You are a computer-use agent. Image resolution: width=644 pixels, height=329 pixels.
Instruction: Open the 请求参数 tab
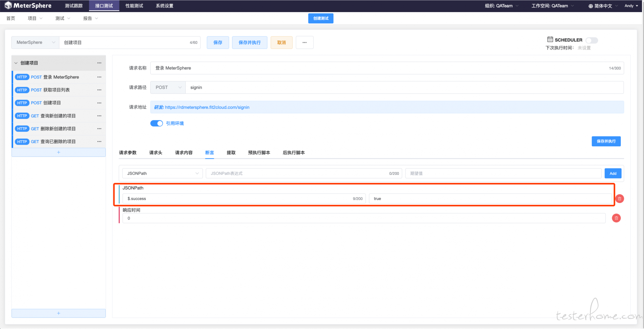coord(128,153)
